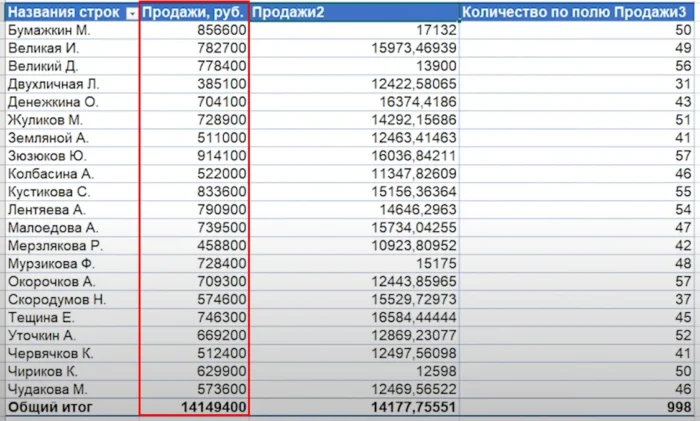Viewport: 700px width, 421px height.
Task: Select the Продажи2 column header
Action: point(353,12)
